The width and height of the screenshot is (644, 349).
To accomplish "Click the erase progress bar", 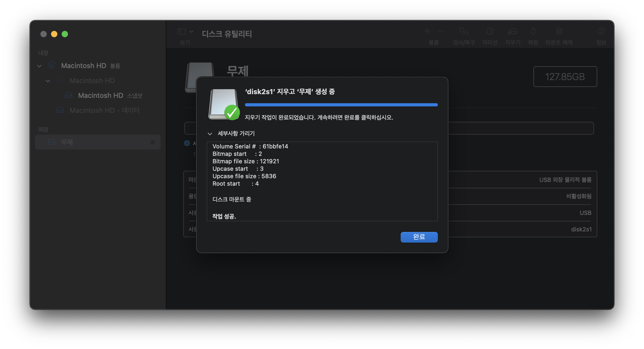I will click(341, 105).
